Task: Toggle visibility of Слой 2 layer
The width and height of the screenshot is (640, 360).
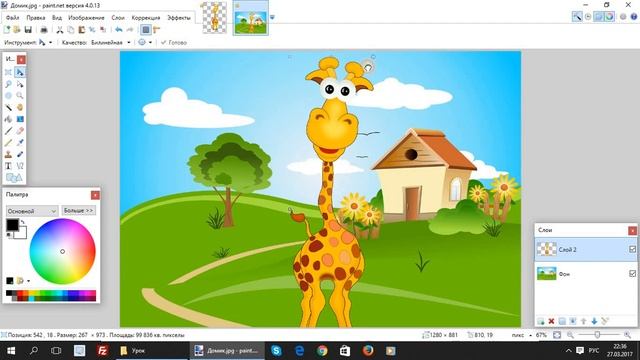Action: click(x=632, y=249)
